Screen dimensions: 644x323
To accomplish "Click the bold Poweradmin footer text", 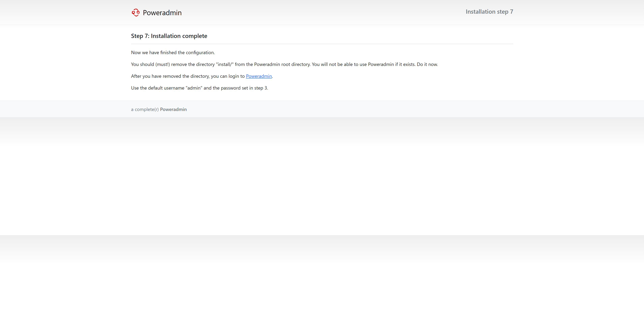I will (173, 109).
